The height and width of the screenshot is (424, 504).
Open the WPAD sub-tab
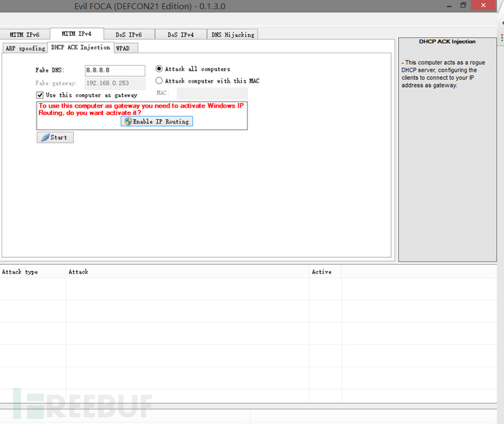coord(126,48)
